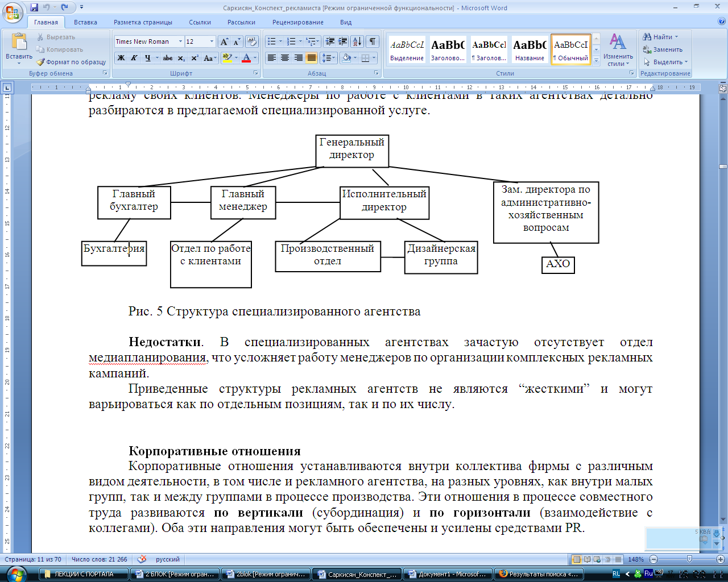
Task: Open numbering list dropdown arrow
Action: [x=300, y=41]
